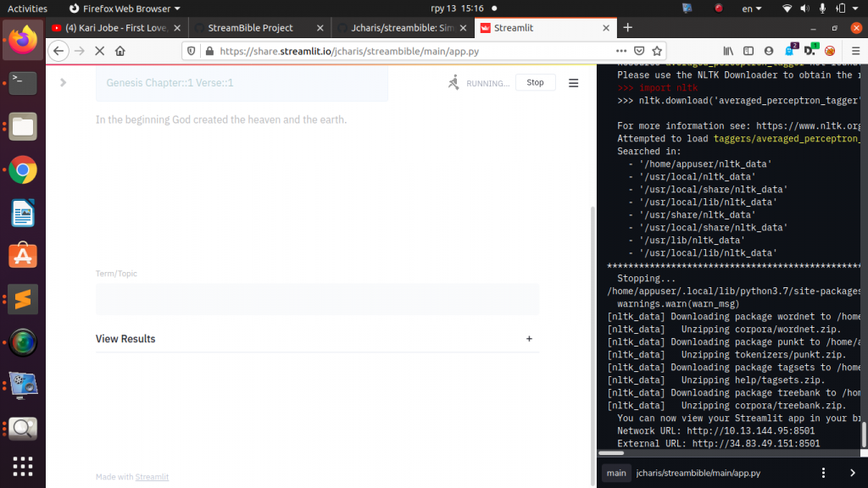Switch to Kari Jobe YouTube tab
This screenshot has height=488, width=868.
coord(116,28)
